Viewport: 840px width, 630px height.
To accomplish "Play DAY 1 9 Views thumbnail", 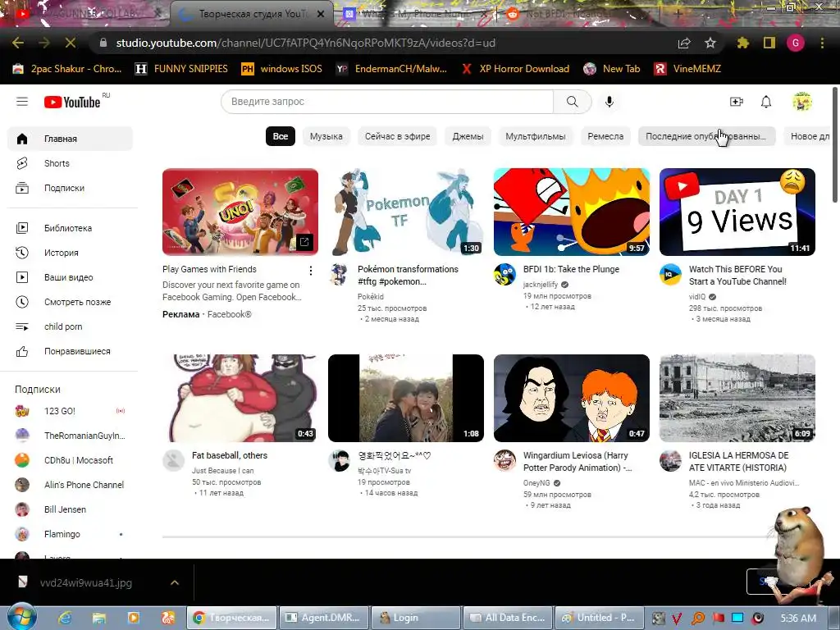I will tap(737, 212).
